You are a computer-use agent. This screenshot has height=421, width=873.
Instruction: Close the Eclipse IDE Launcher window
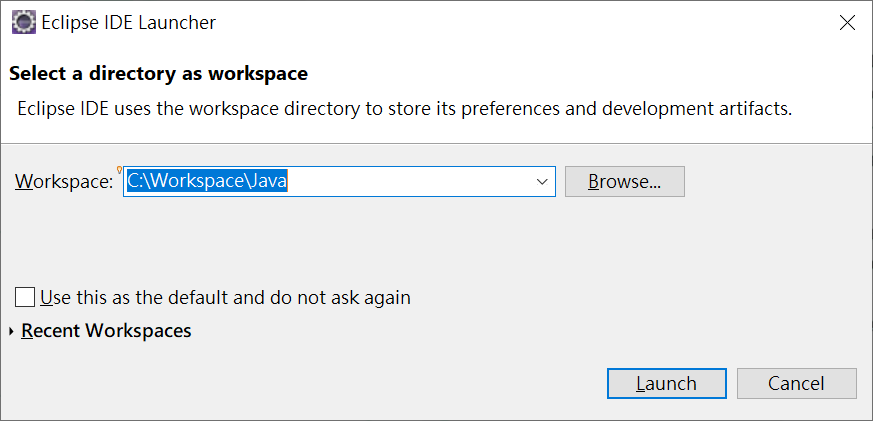coord(847,22)
